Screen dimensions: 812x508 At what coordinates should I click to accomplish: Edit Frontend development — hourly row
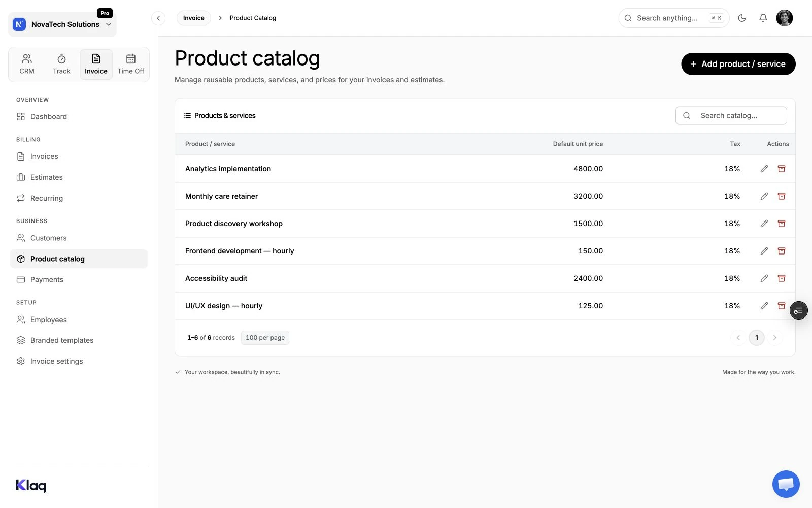click(x=764, y=251)
